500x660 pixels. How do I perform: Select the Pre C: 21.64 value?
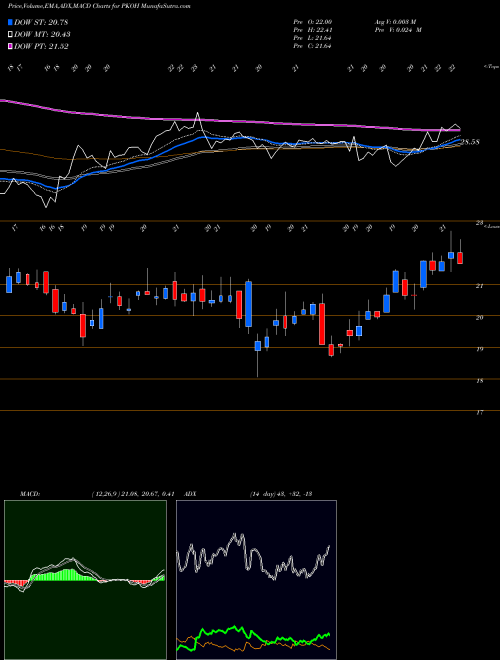[312, 46]
